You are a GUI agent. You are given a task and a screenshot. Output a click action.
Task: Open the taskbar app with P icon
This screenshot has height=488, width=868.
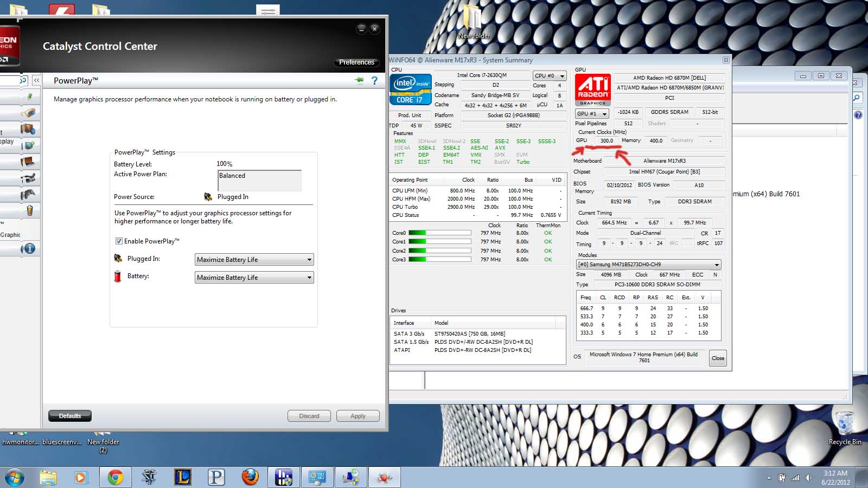(216, 477)
